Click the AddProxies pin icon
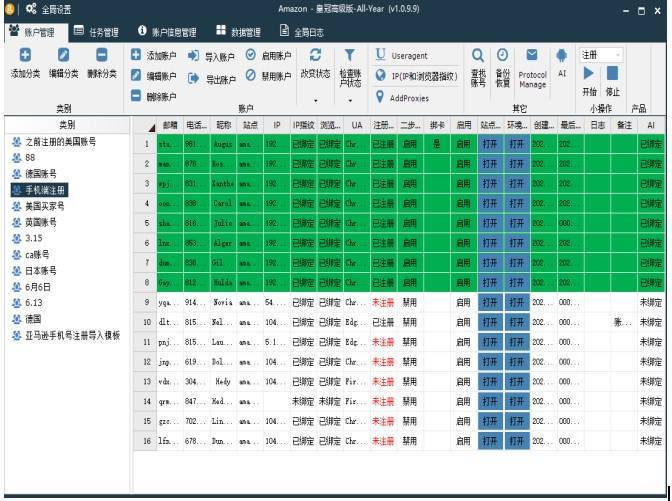 pyautogui.click(x=380, y=97)
